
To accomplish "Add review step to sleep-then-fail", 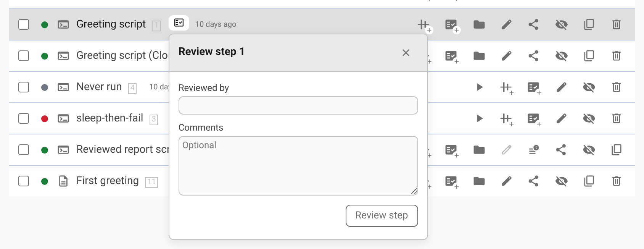I will 535,119.
